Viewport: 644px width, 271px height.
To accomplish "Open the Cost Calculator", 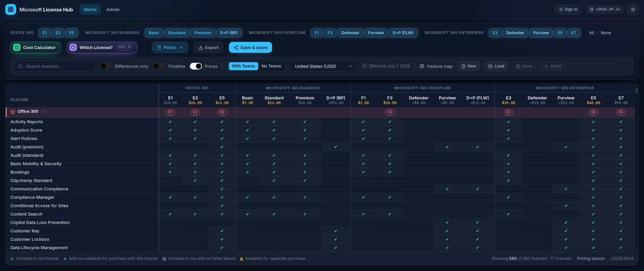I will [x=36, y=47].
